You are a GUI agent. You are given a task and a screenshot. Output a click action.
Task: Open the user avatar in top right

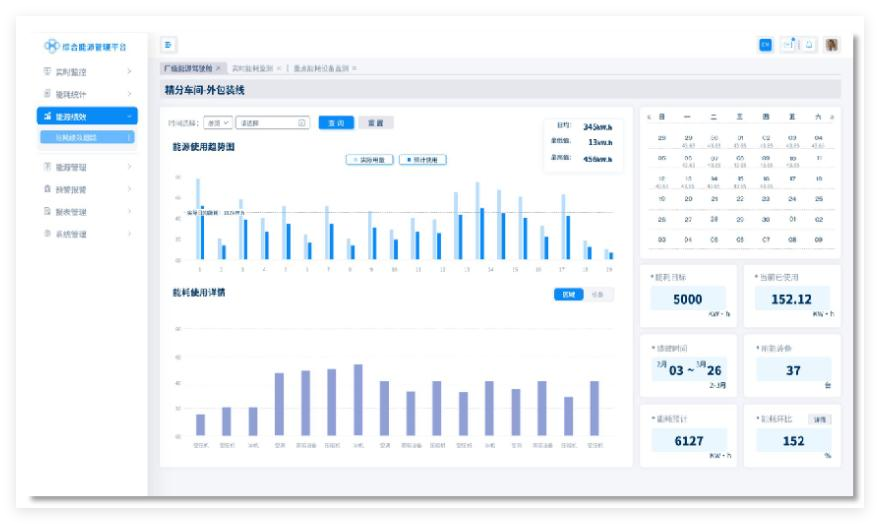coord(832,45)
